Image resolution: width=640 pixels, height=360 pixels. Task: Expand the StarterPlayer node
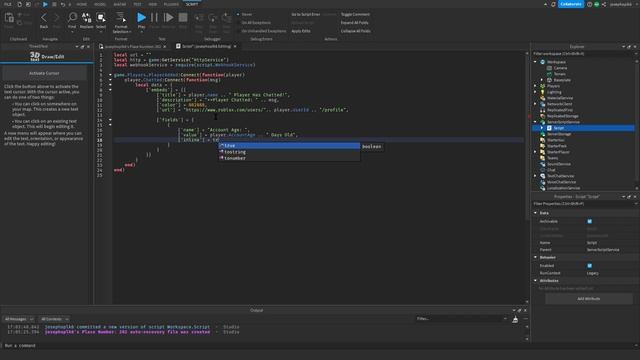click(536, 152)
